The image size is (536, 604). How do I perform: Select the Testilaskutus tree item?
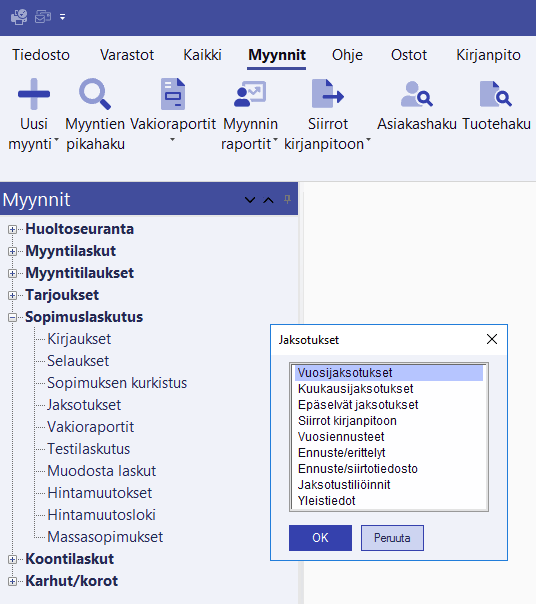[x=89, y=449]
